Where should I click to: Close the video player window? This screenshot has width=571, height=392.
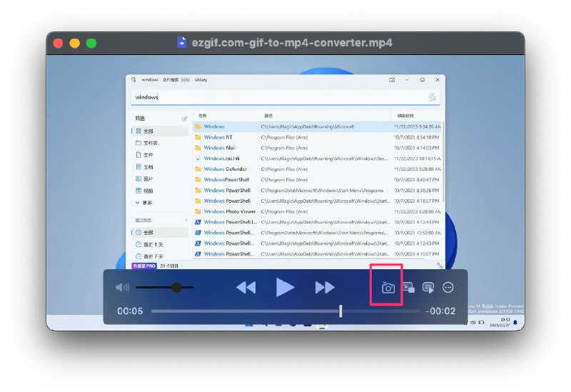[x=58, y=43]
